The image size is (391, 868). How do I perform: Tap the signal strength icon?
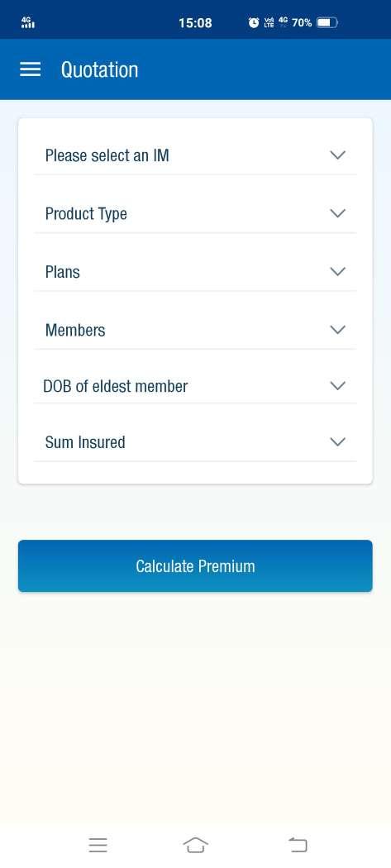coord(27,22)
